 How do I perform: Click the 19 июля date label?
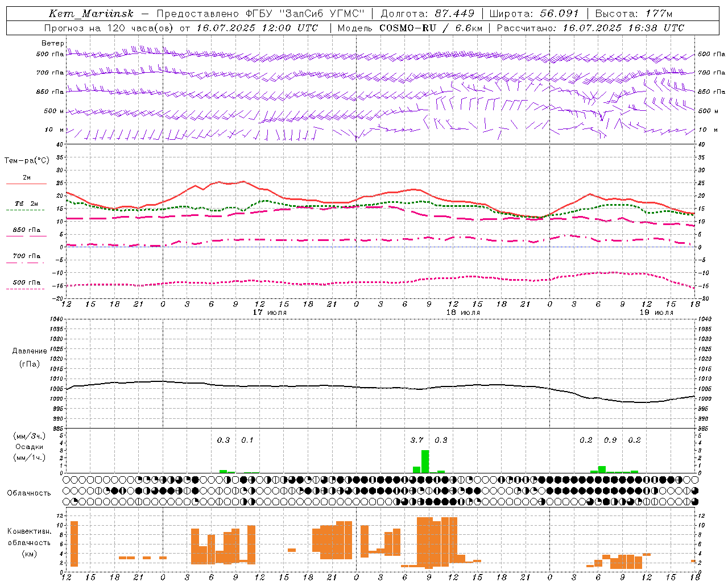coord(656,313)
